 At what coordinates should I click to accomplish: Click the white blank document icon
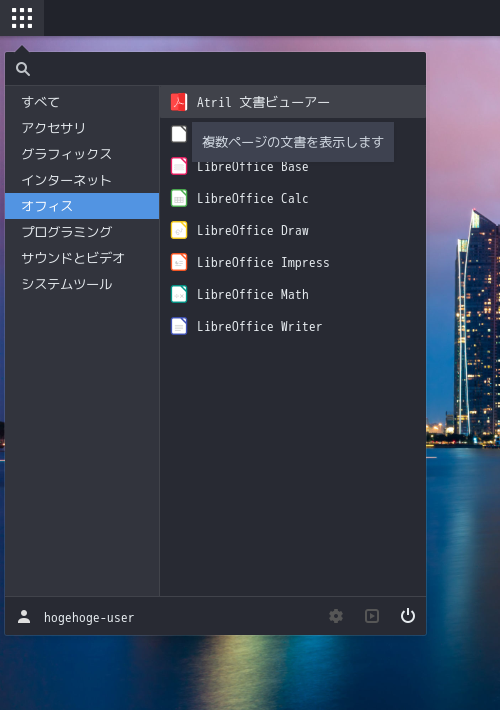pyautogui.click(x=179, y=134)
